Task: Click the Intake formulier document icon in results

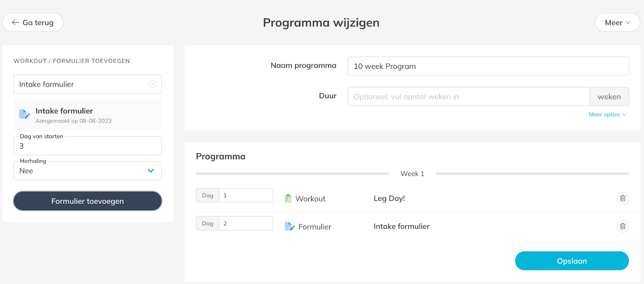Action: pyautogui.click(x=24, y=114)
